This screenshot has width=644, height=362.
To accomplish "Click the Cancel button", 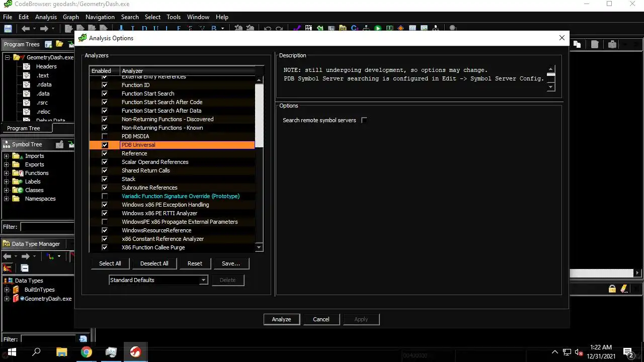I will pyautogui.click(x=321, y=319).
